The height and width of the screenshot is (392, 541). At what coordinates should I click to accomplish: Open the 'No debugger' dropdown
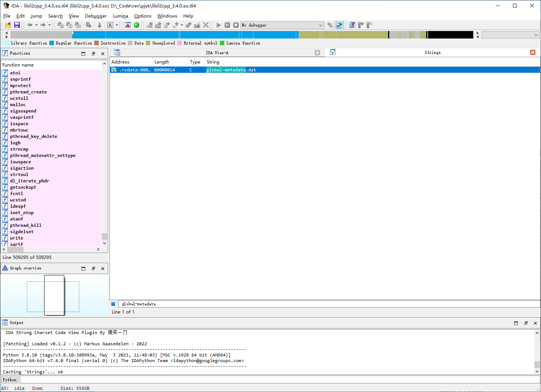320,25
